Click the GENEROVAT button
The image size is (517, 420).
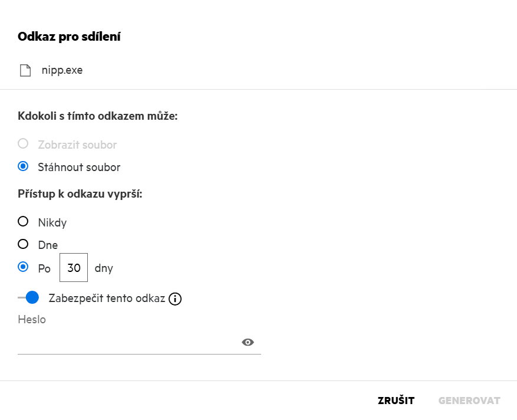tap(469, 401)
